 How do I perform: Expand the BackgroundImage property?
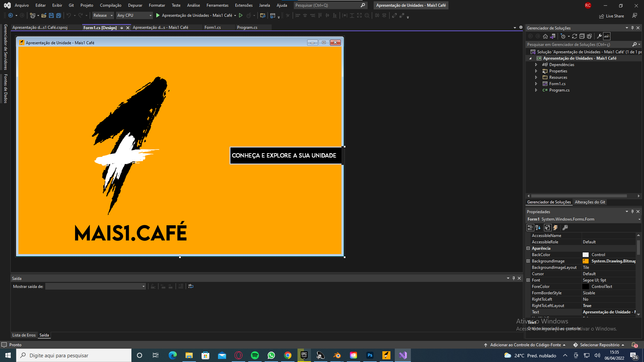pos(528,261)
